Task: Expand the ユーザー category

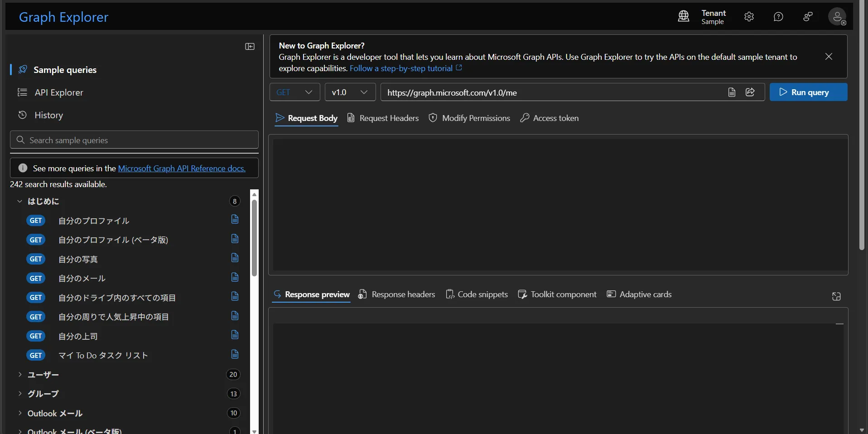Action: pos(43,375)
